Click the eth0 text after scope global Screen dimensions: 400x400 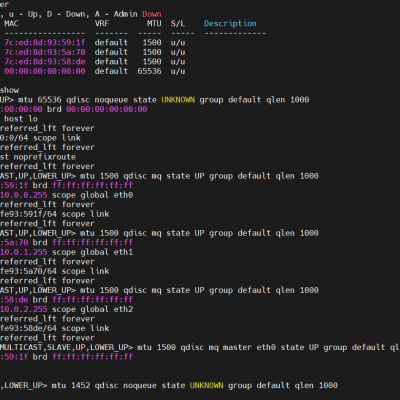[123, 195]
